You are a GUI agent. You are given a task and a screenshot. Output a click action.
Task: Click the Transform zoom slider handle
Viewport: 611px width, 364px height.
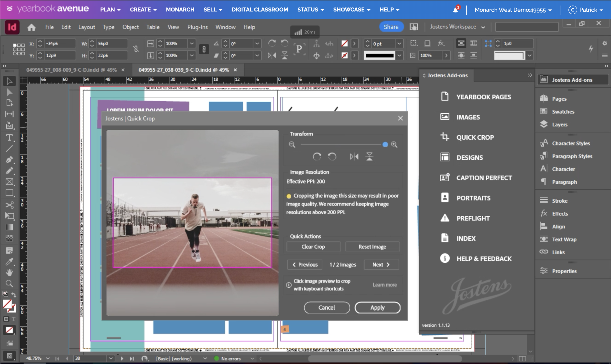pyautogui.click(x=385, y=145)
